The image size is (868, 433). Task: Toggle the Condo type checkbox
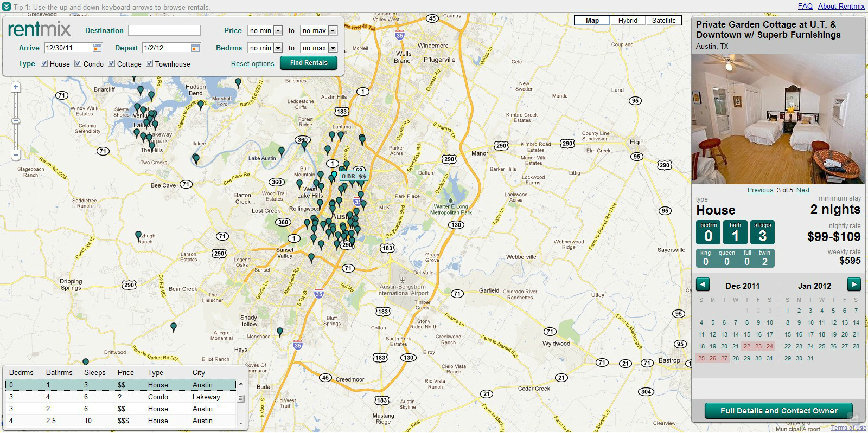click(x=78, y=63)
